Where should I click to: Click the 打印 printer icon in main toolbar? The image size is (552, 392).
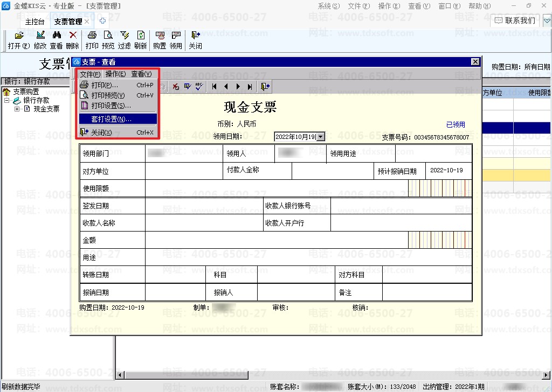click(x=92, y=35)
